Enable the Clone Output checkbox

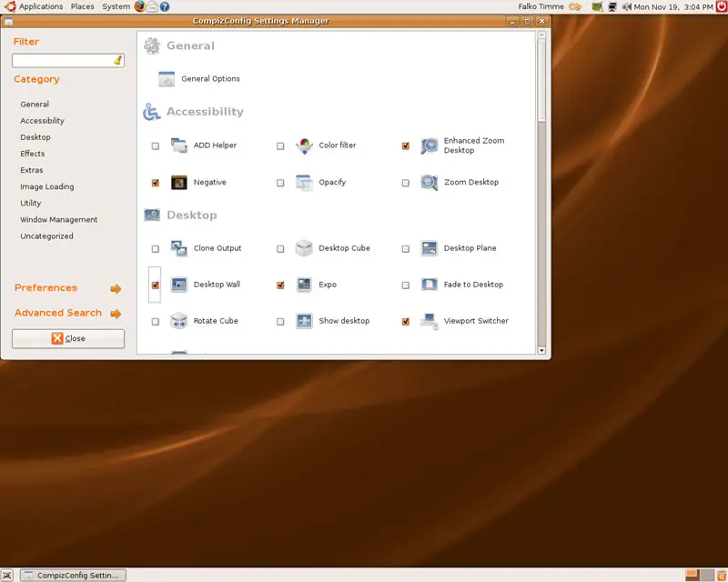point(156,249)
